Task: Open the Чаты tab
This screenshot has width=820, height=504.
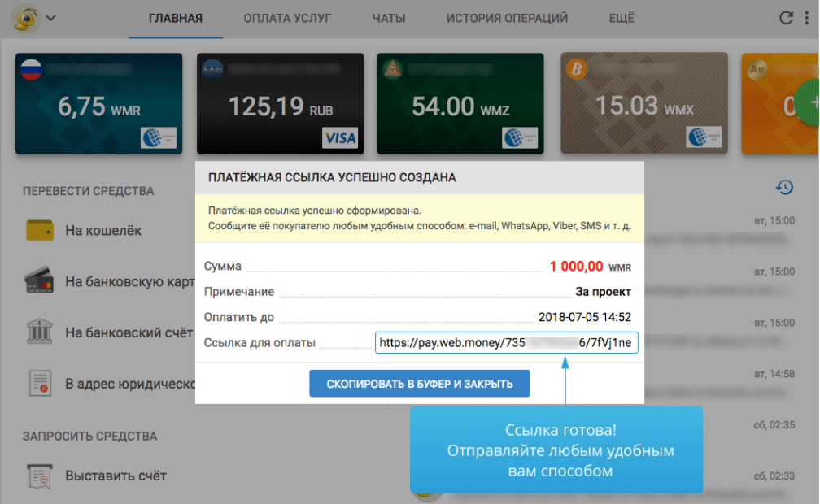Action: pyautogui.click(x=389, y=18)
